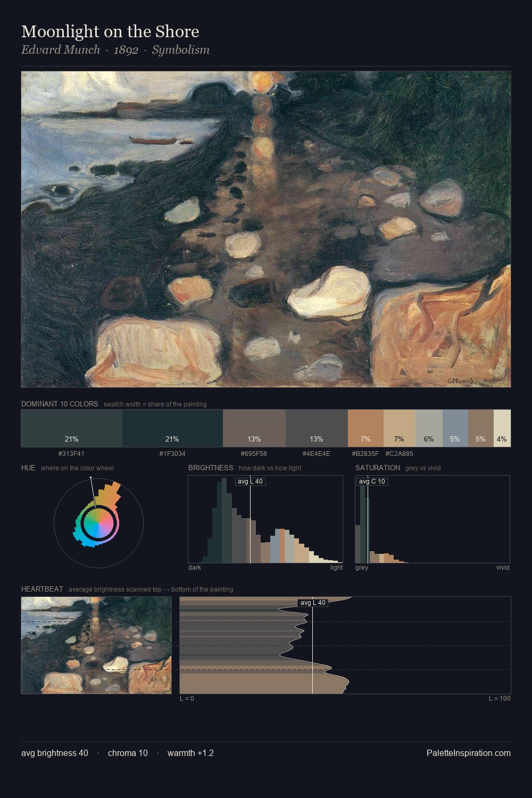This screenshot has width=532, height=798.
Task: Click the title 'Moonlight on the Shore'
Action: 110,31
